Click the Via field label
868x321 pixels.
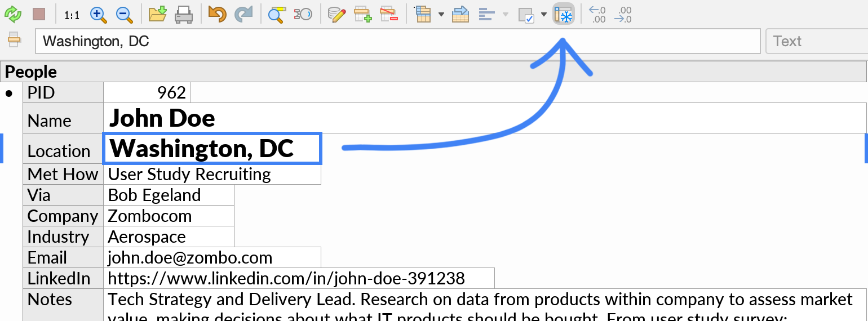pos(63,195)
